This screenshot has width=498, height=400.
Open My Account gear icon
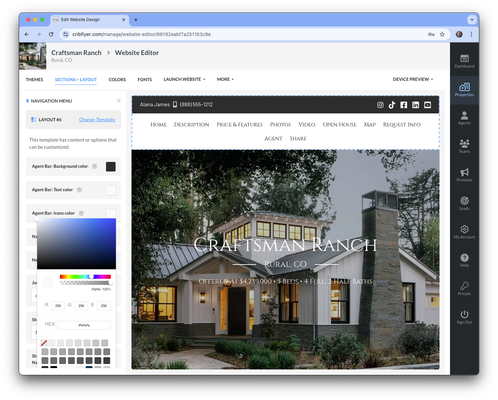464,229
